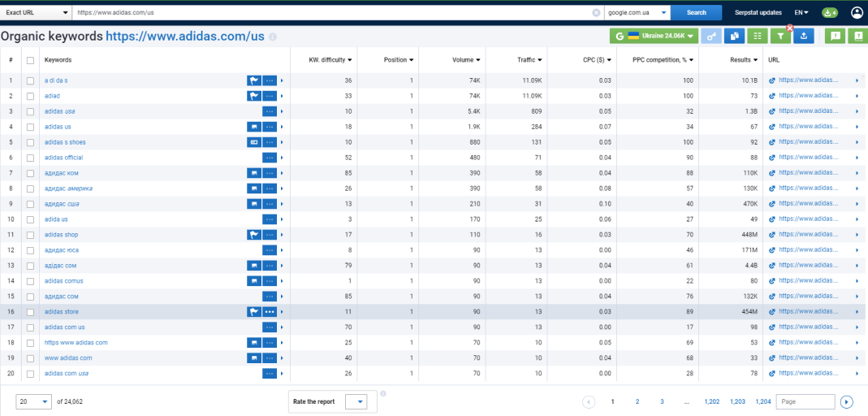
Task: Open the help question mark icon
Action: click(x=858, y=36)
